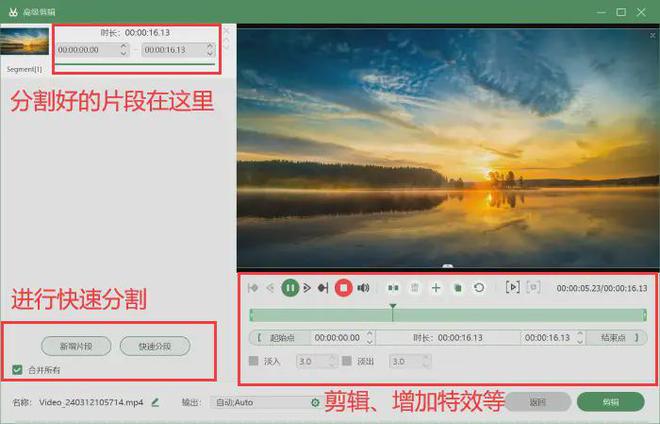
Task: Open the 输出 自动;Auto dropdown
Action: [260, 402]
